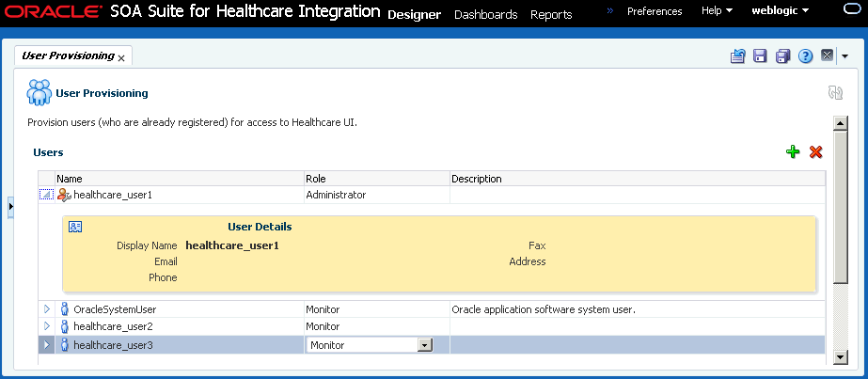Open Preferences
The width and height of the screenshot is (868, 379).
[655, 11]
